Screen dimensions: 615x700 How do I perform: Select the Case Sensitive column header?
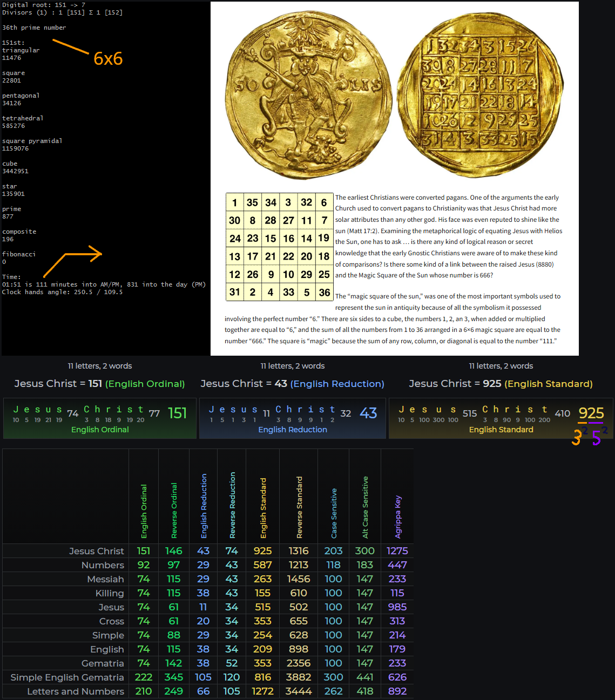[334, 513]
